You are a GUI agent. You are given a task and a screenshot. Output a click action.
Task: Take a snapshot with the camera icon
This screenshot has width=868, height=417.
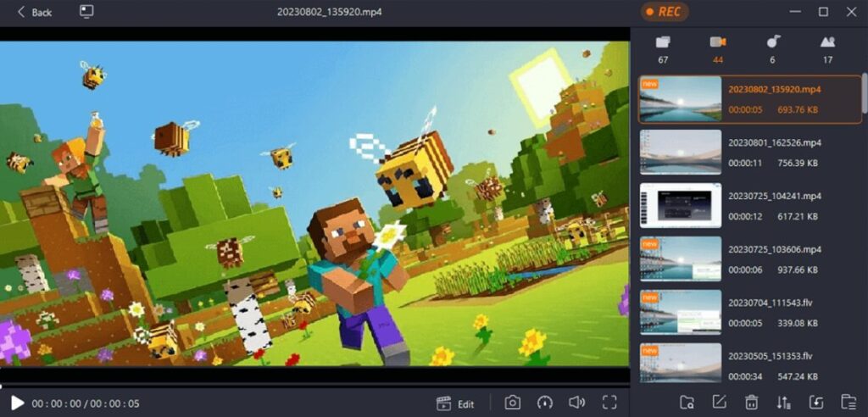click(x=513, y=403)
